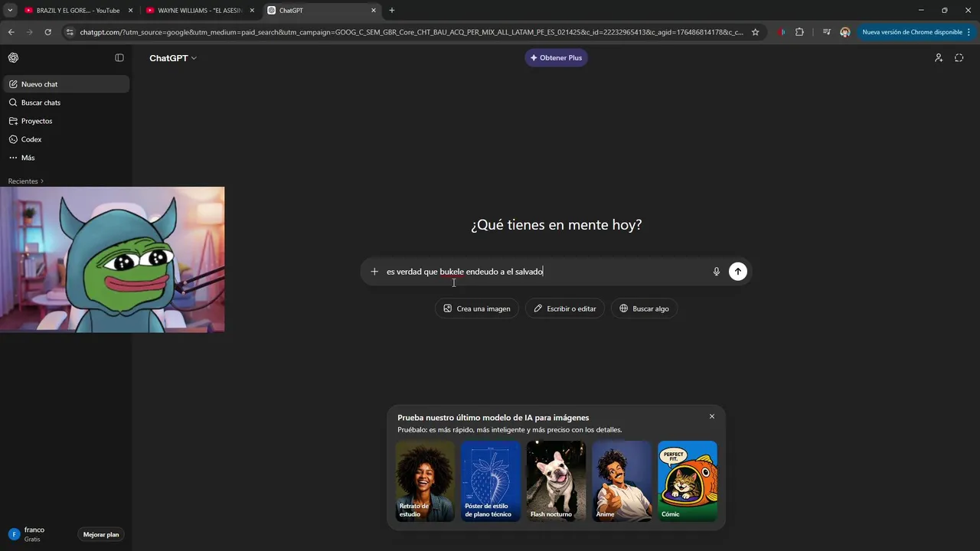Viewport: 980px width, 551px height.
Task: Click Mejorar plan button
Action: 101,534
